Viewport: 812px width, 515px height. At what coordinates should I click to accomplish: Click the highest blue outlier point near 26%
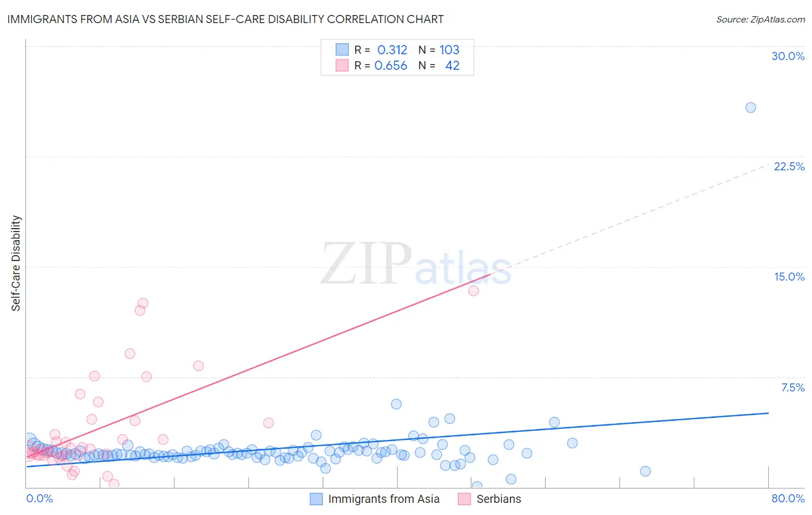751,107
